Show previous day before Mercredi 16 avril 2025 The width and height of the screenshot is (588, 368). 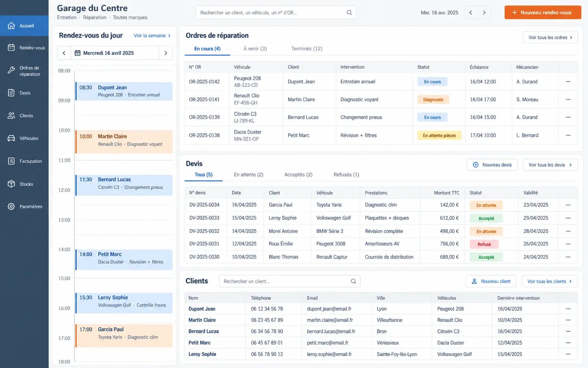pos(64,53)
